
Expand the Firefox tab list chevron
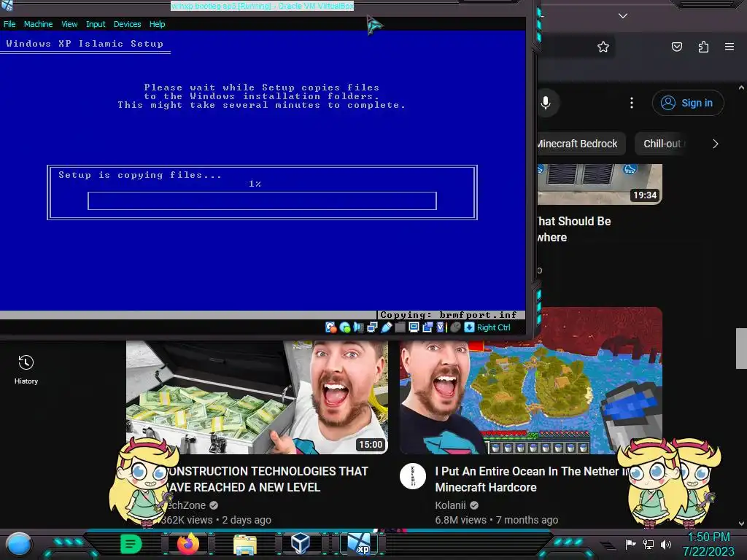(x=622, y=16)
